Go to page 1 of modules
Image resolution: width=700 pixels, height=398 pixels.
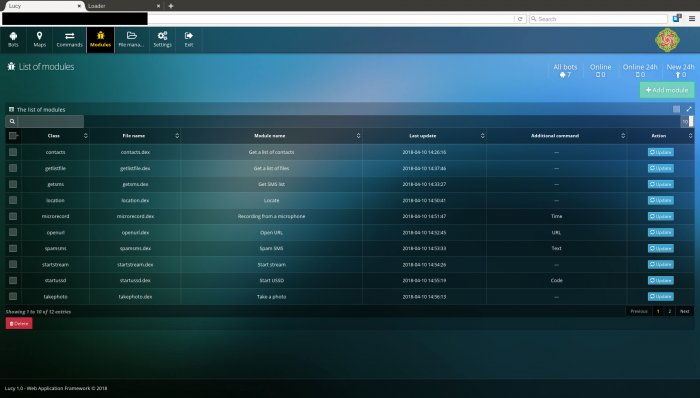click(658, 311)
